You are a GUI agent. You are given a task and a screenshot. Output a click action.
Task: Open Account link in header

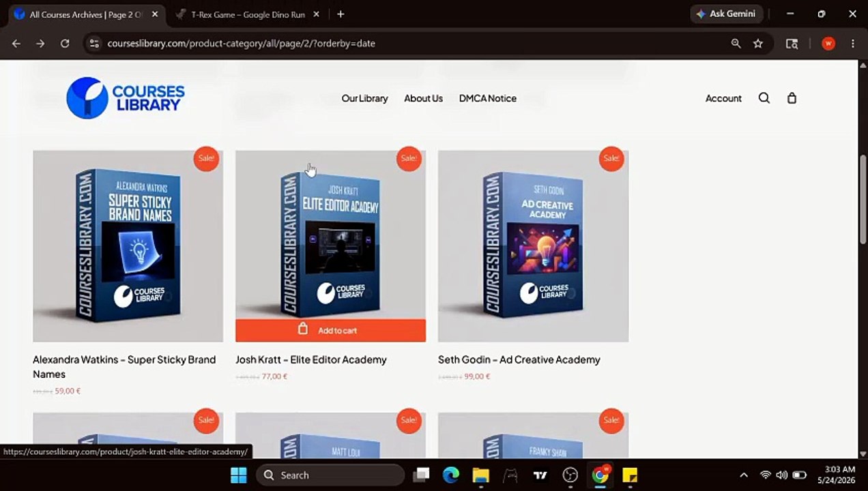click(x=723, y=98)
